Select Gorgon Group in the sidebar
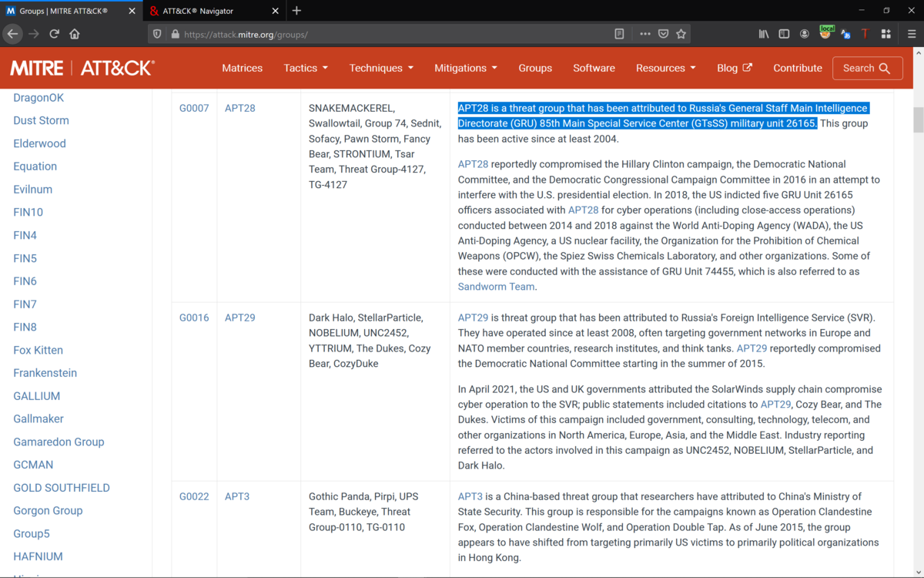The width and height of the screenshot is (924, 578). tap(48, 510)
